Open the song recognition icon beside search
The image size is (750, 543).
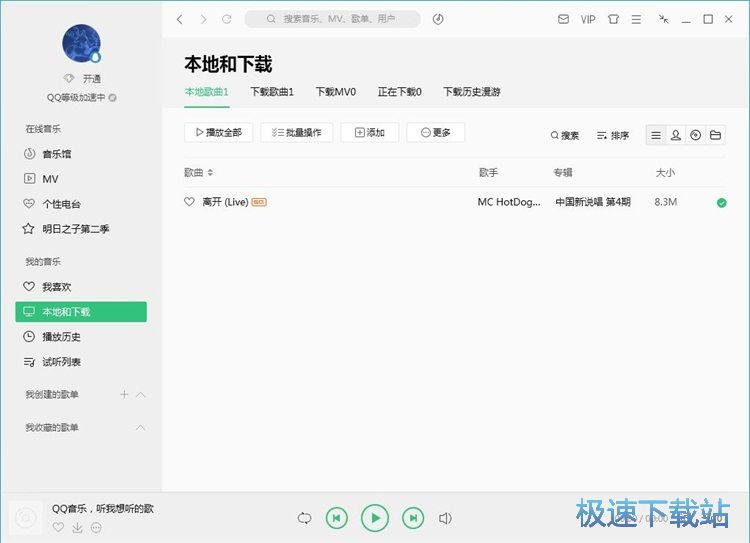(x=438, y=19)
